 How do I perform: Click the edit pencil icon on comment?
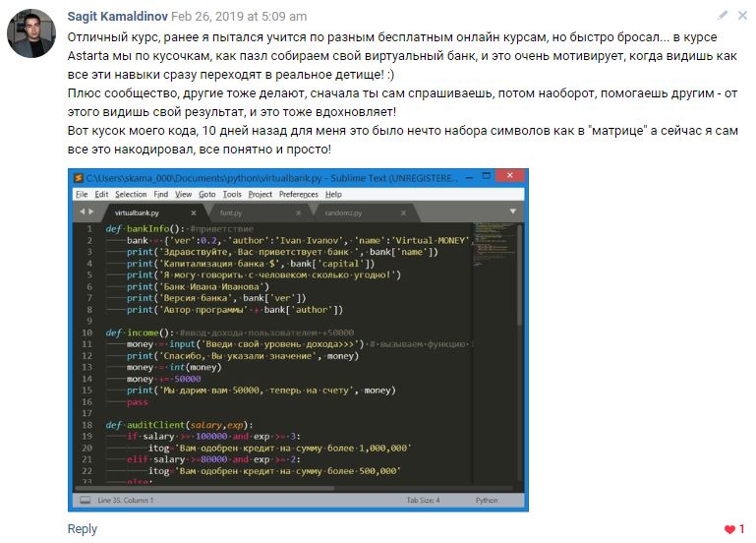point(723,16)
